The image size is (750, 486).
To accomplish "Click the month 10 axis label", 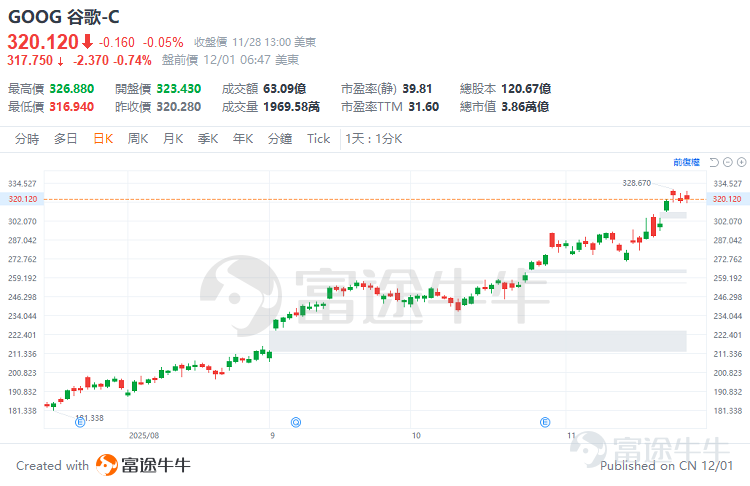I will pyautogui.click(x=416, y=435).
